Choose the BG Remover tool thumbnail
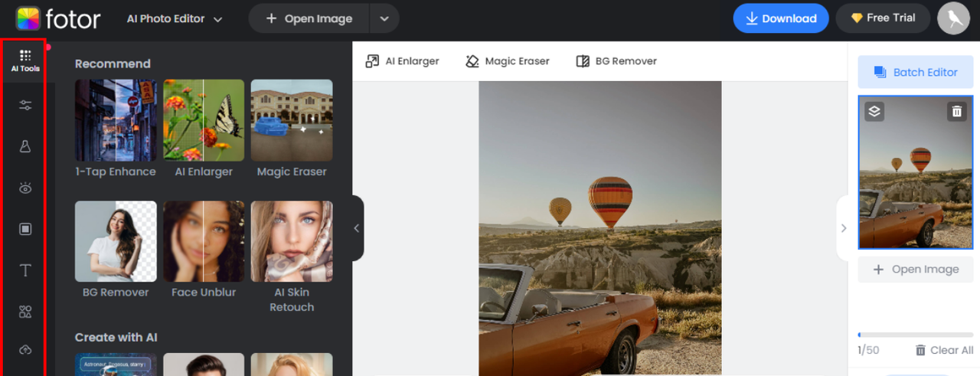 (x=116, y=241)
